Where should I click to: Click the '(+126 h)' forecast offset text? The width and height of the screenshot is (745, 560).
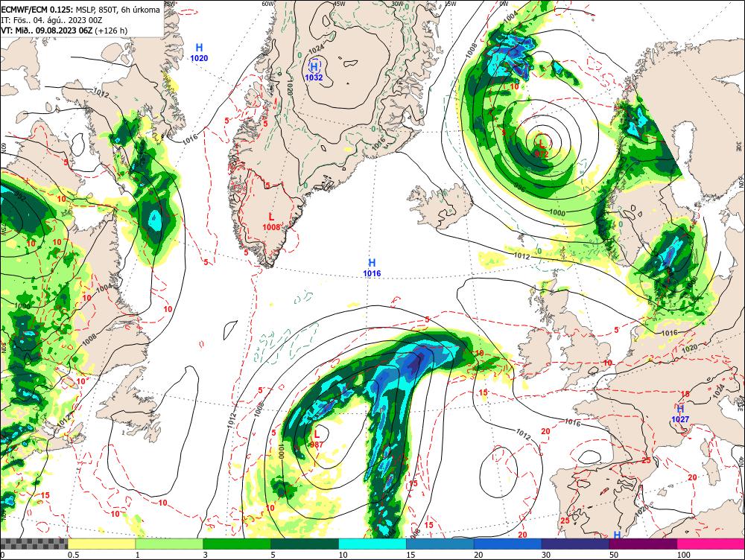point(111,31)
